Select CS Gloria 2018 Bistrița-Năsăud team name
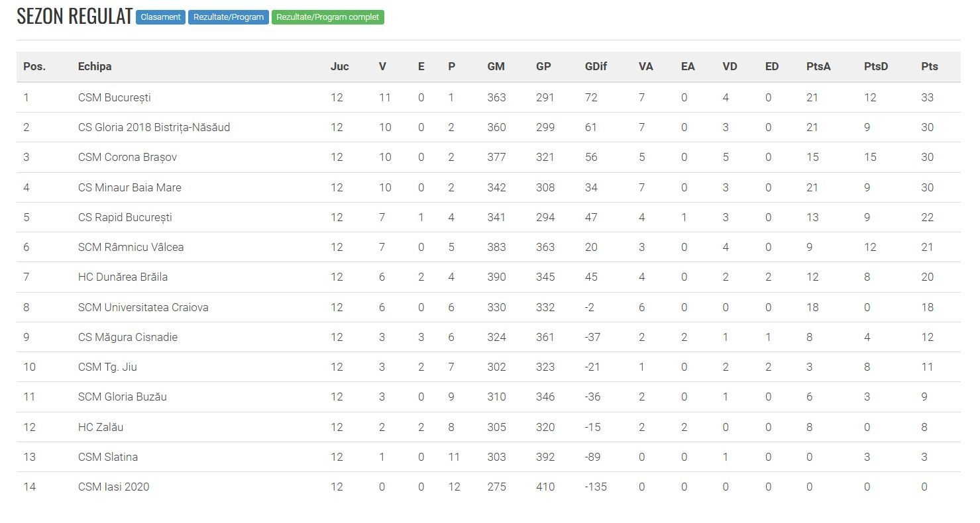 [154, 127]
